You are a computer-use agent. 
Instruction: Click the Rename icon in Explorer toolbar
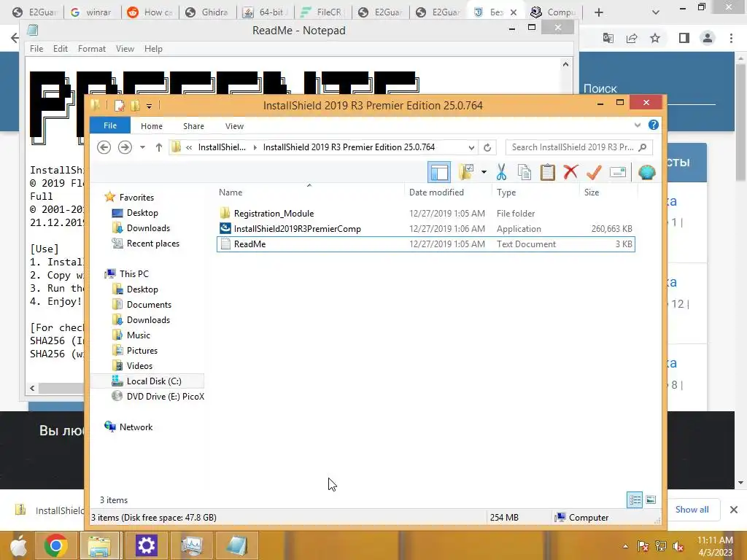pyautogui.click(x=617, y=172)
